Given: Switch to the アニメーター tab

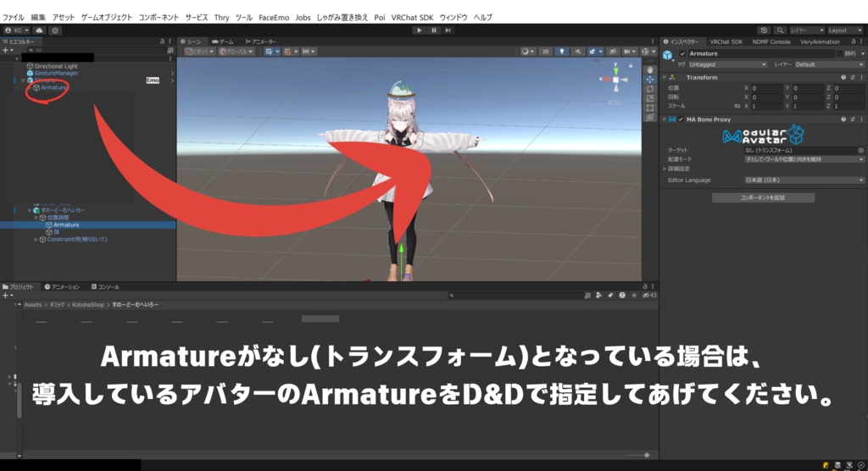Looking at the screenshot, I should click(x=261, y=42).
